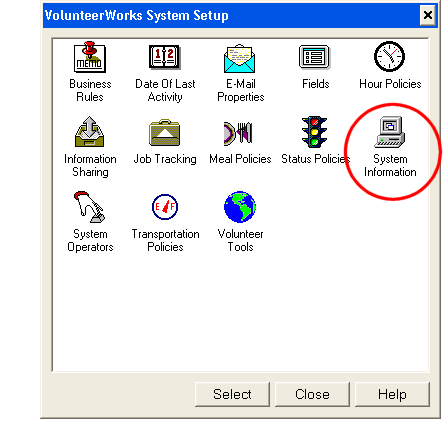Open the Volunteer Tools globe icon
The width and height of the screenshot is (444, 423).
pos(240,207)
